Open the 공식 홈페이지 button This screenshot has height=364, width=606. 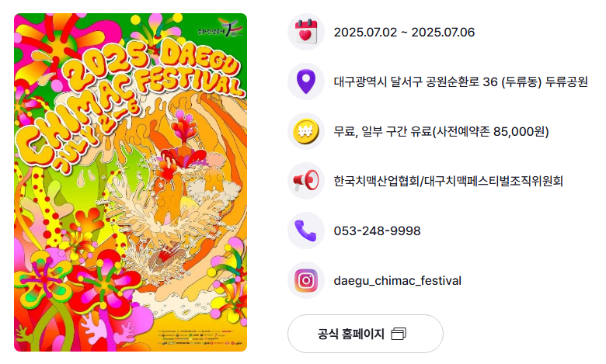pos(365,334)
